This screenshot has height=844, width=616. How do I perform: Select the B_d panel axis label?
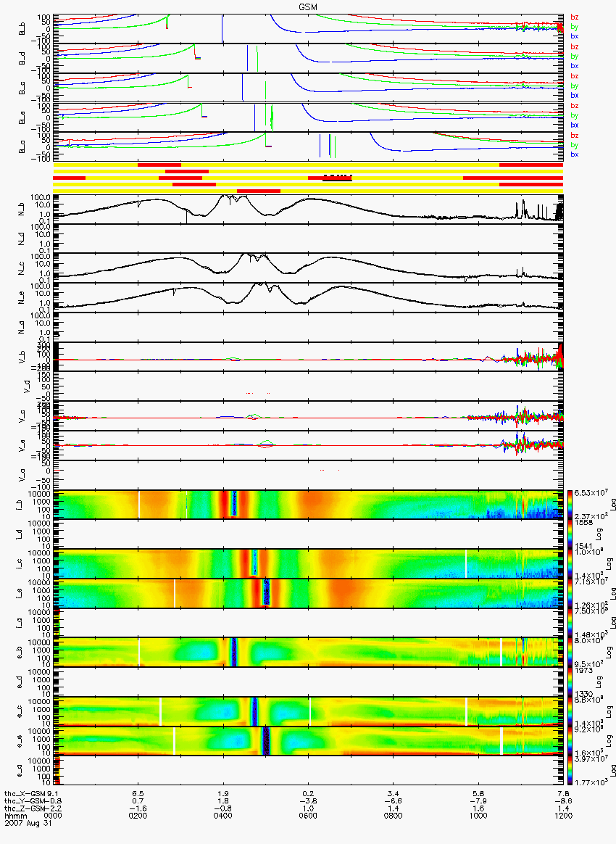(22, 58)
